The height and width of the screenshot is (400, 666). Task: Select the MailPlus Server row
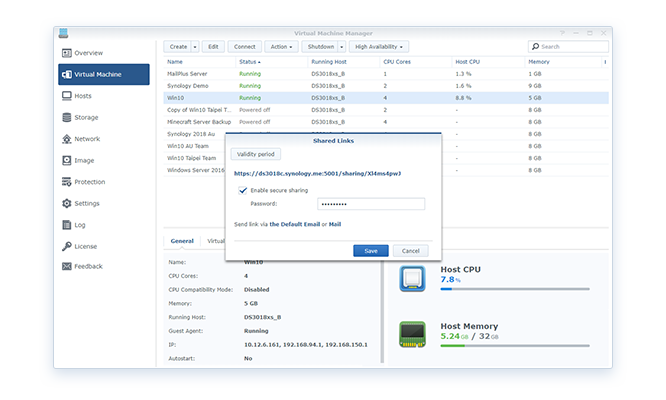386,74
